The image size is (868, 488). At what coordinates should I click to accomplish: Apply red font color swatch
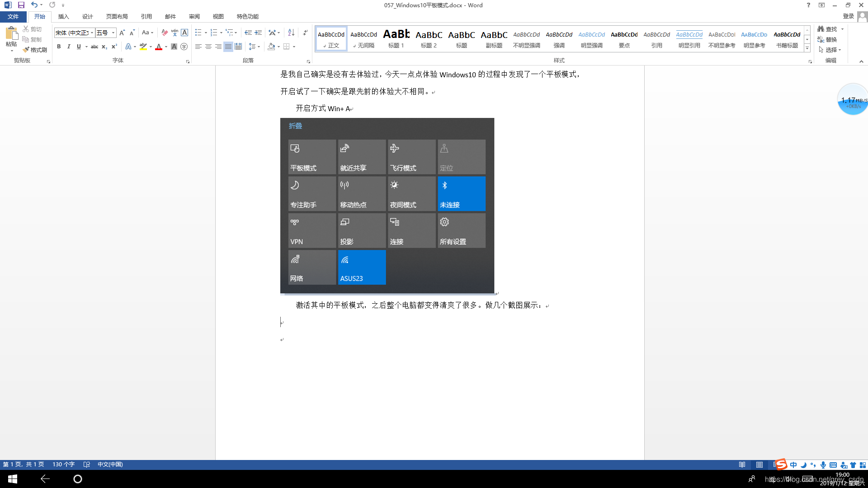(x=159, y=47)
